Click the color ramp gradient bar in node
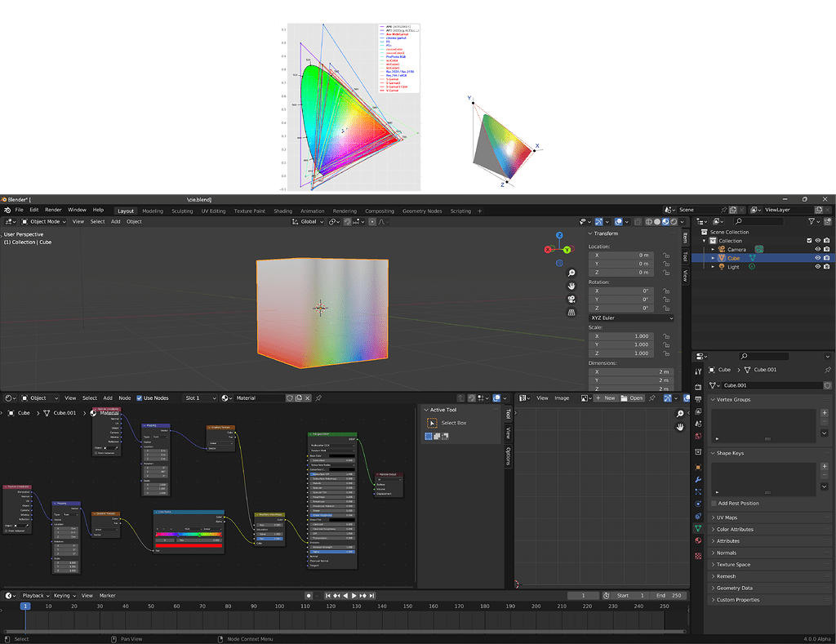836x644 pixels. (189, 534)
